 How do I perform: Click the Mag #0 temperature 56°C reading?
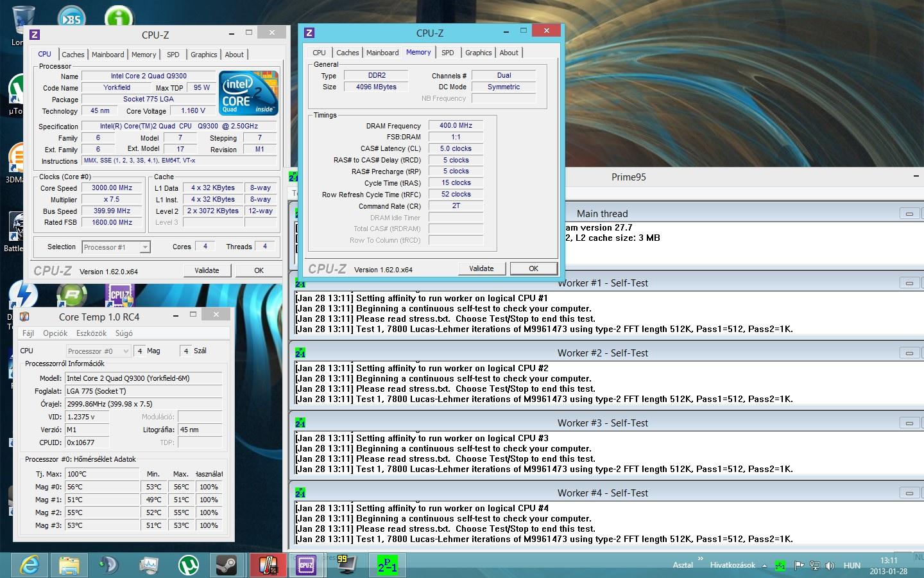pyautogui.click(x=102, y=487)
